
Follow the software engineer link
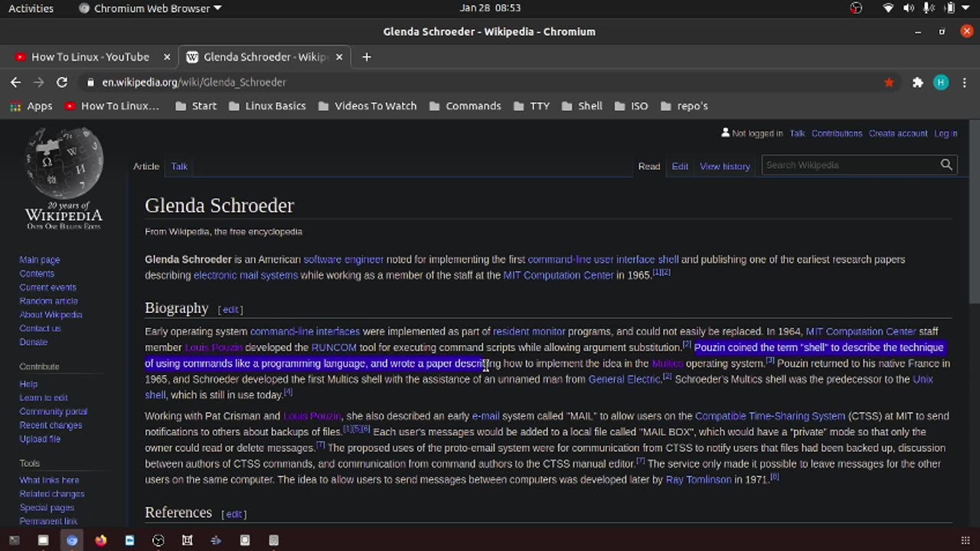(x=343, y=259)
